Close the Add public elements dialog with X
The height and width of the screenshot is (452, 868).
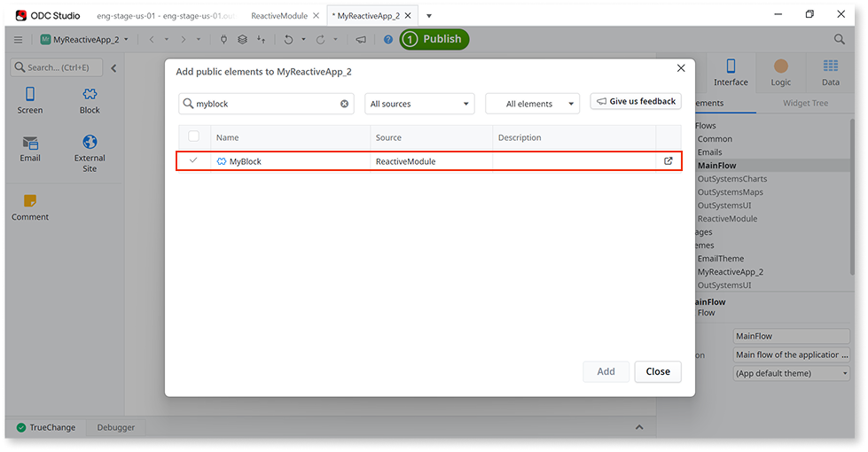(x=681, y=68)
